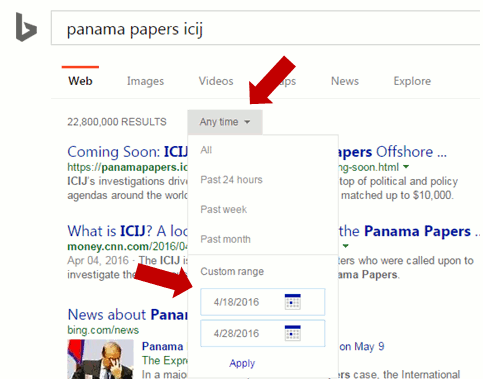
Task: Open the Coming Soon: ICIJ result link
Action: click(128, 152)
